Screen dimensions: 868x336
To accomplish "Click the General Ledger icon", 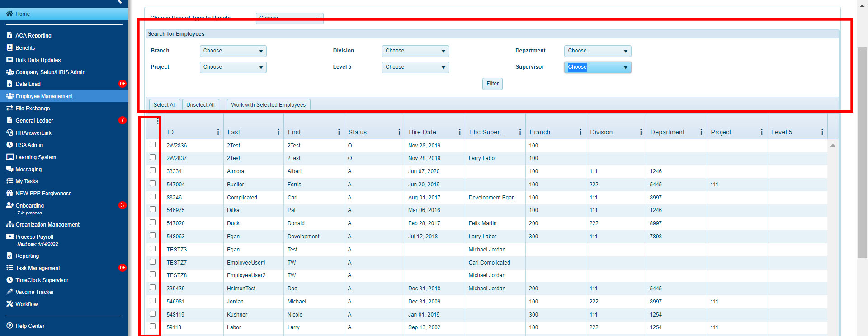I will pyautogui.click(x=9, y=120).
